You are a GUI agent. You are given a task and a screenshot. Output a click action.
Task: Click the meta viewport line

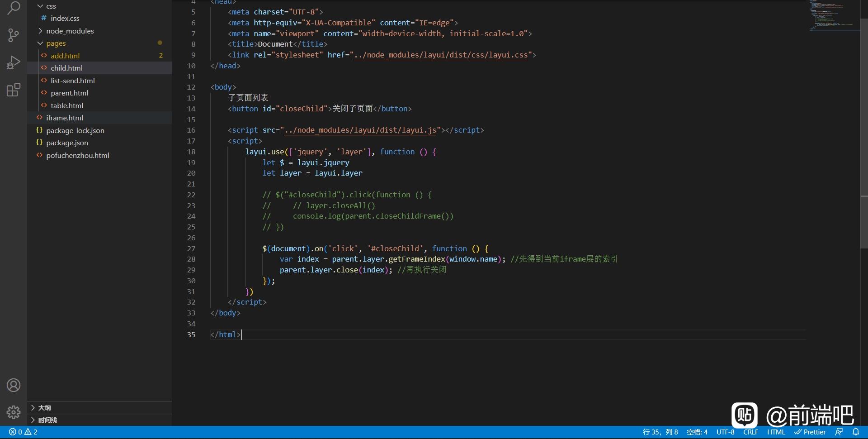(x=380, y=33)
